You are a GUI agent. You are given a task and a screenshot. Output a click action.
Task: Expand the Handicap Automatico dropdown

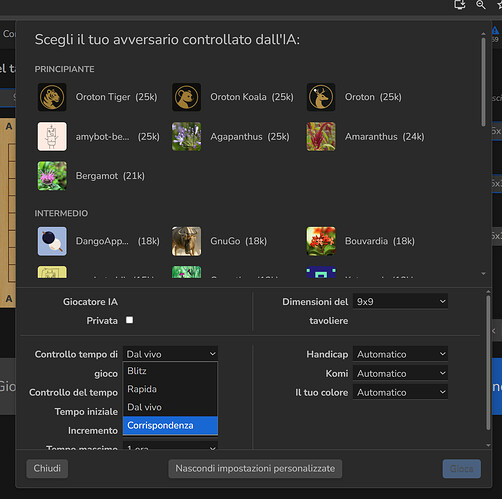[x=400, y=354]
